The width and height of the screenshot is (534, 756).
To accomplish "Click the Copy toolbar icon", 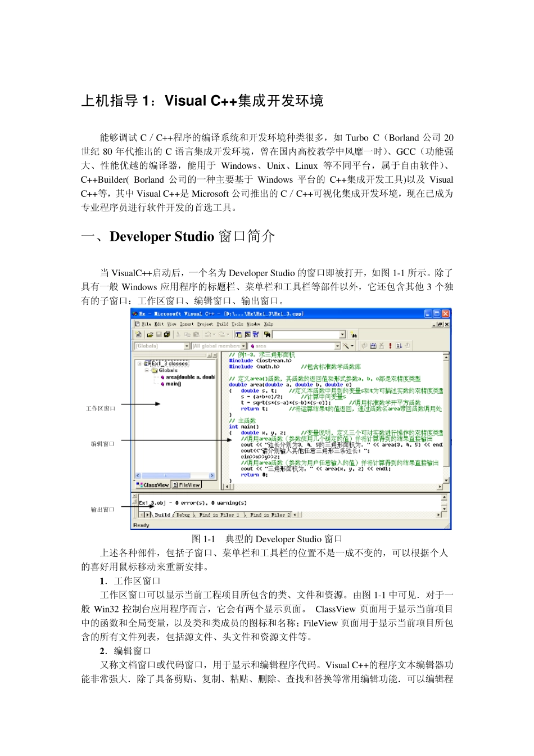I will [x=187, y=334].
